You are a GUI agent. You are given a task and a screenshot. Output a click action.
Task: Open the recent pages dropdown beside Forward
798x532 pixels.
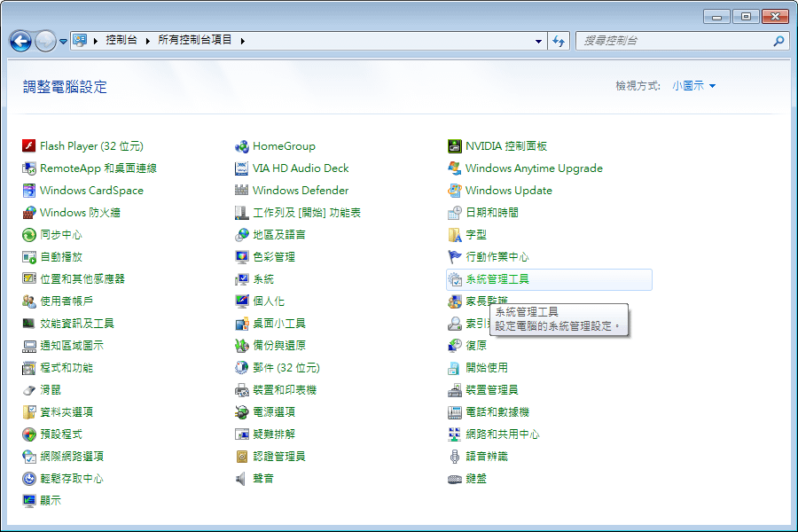(63, 42)
